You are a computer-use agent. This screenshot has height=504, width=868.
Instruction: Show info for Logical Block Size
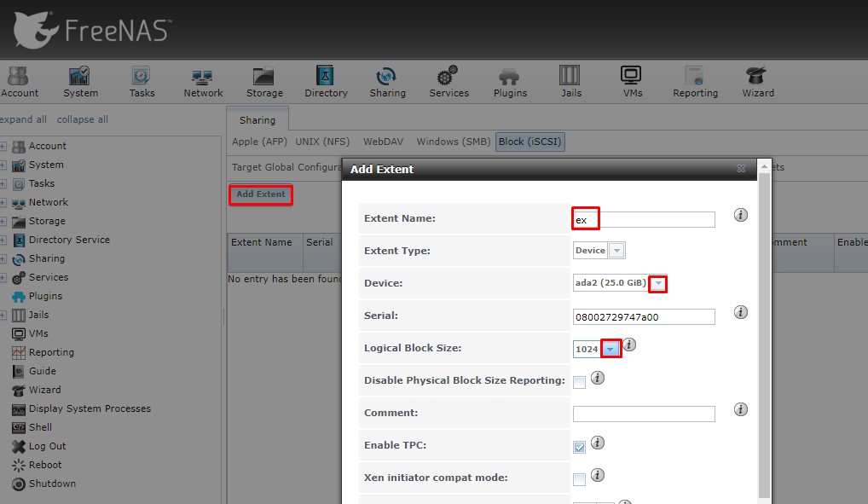coord(629,345)
